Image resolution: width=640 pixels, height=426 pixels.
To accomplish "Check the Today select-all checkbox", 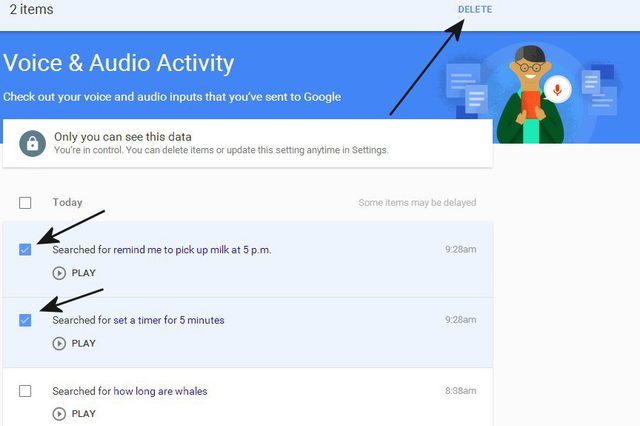I will [x=25, y=203].
